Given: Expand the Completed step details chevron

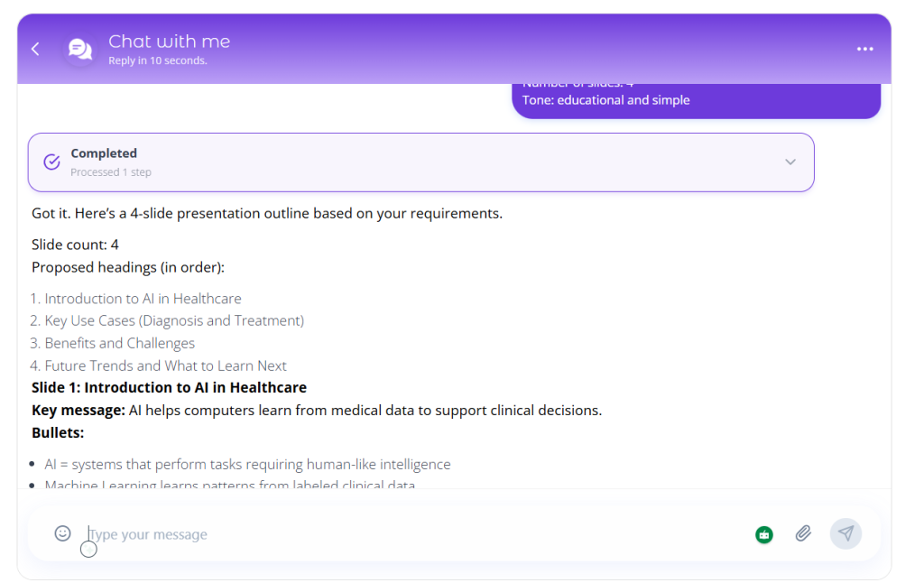Looking at the screenshot, I should click(790, 162).
